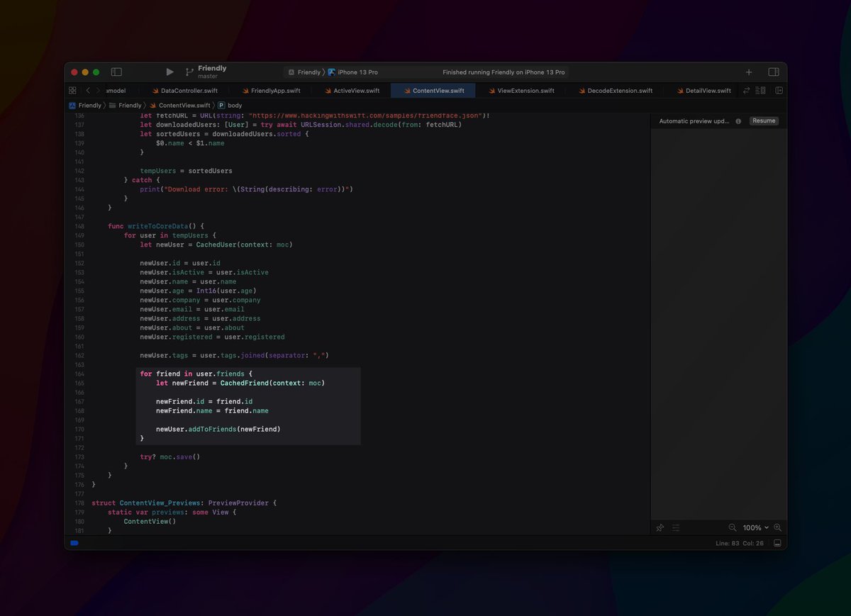Zoom in the preview canvas
This screenshot has height=616, width=851.
click(778, 527)
